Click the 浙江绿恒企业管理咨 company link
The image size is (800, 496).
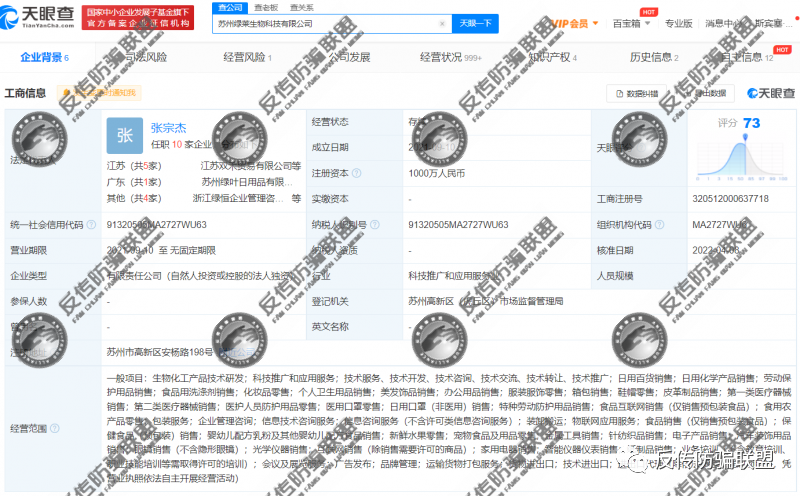click(238, 199)
